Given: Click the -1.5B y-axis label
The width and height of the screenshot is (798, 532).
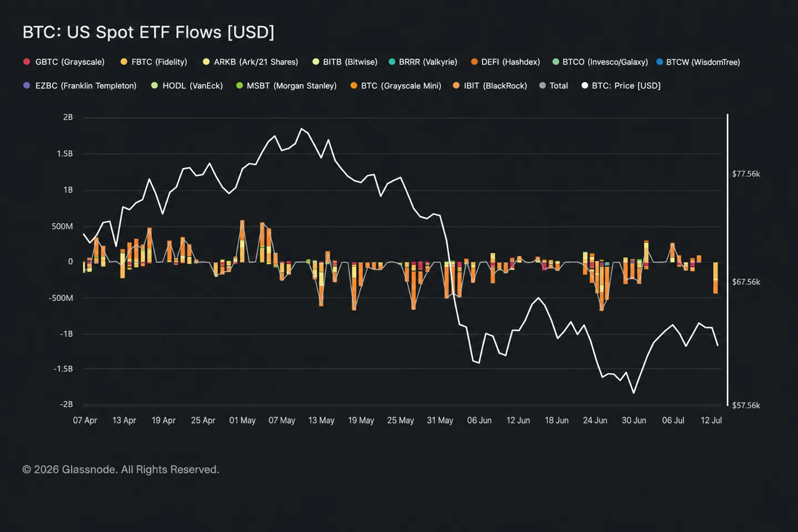Looking at the screenshot, I should (x=63, y=369).
